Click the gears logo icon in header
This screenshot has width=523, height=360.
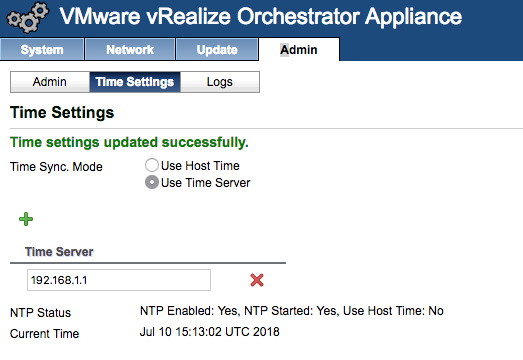pos(28,17)
